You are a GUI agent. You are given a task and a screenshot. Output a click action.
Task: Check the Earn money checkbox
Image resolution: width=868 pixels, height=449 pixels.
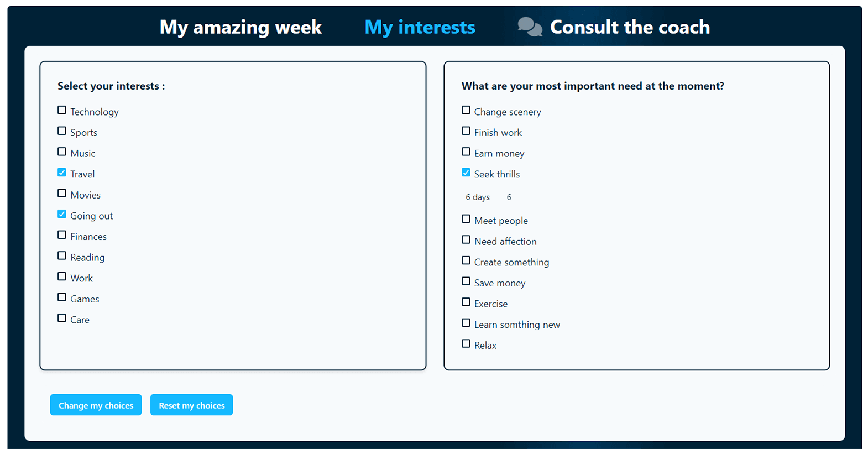pyautogui.click(x=466, y=152)
